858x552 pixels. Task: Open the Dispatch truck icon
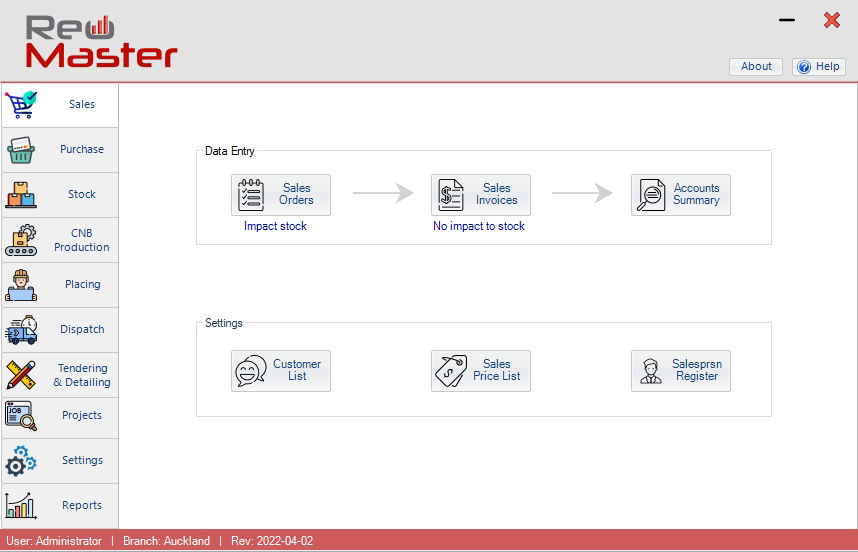coord(21,330)
